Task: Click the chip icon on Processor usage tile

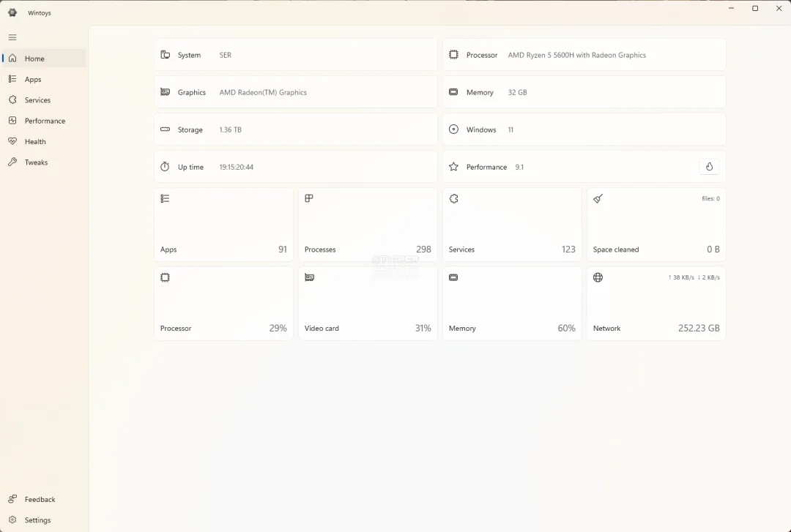Action: click(x=165, y=277)
